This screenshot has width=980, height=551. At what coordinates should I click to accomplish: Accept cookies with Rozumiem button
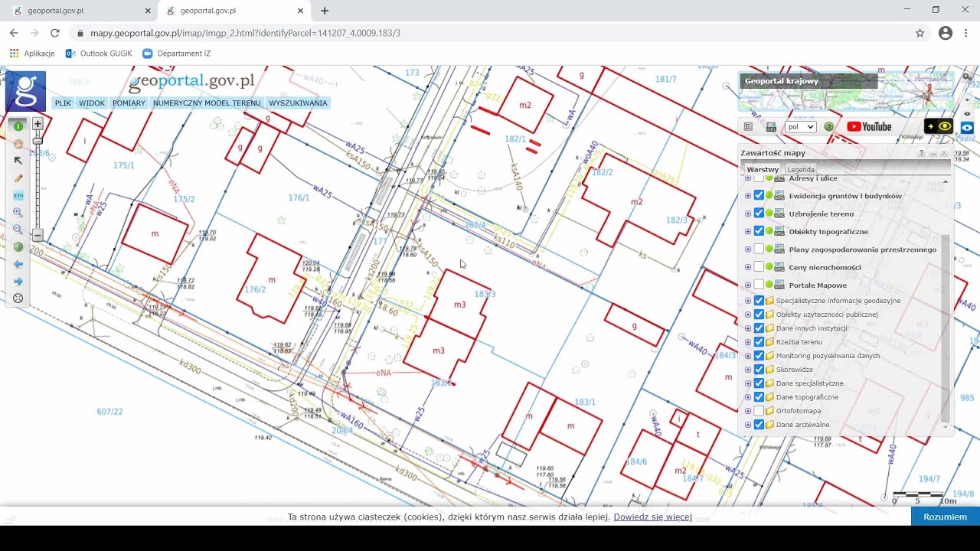pos(945,517)
